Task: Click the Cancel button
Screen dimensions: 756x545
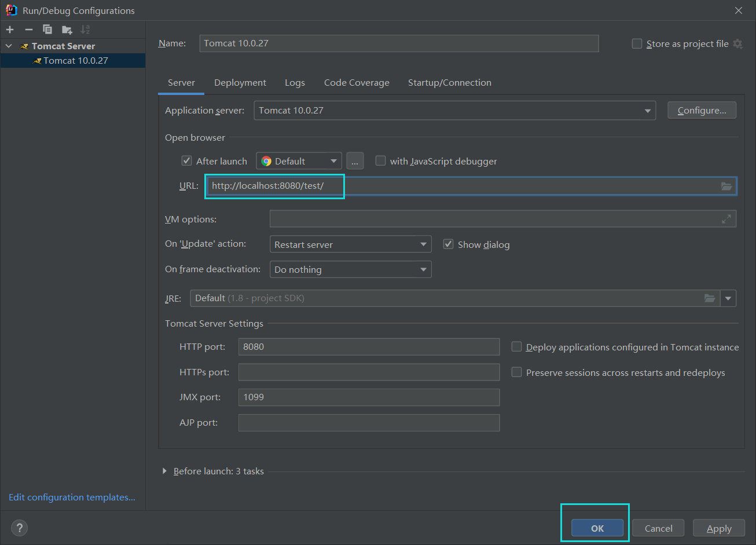Action: (x=658, y=528)
